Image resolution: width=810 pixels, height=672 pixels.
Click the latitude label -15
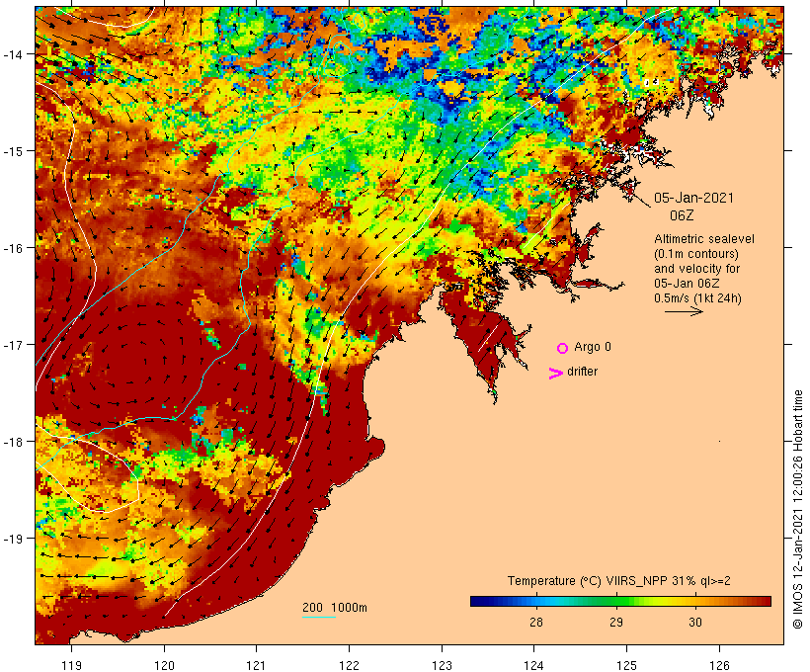point(13,151)
